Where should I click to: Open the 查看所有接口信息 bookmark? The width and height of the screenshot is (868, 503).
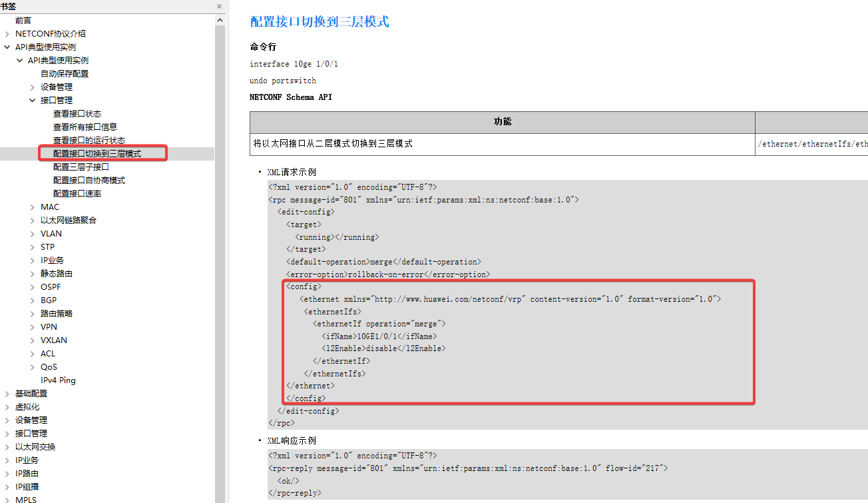tap(85, 127)
